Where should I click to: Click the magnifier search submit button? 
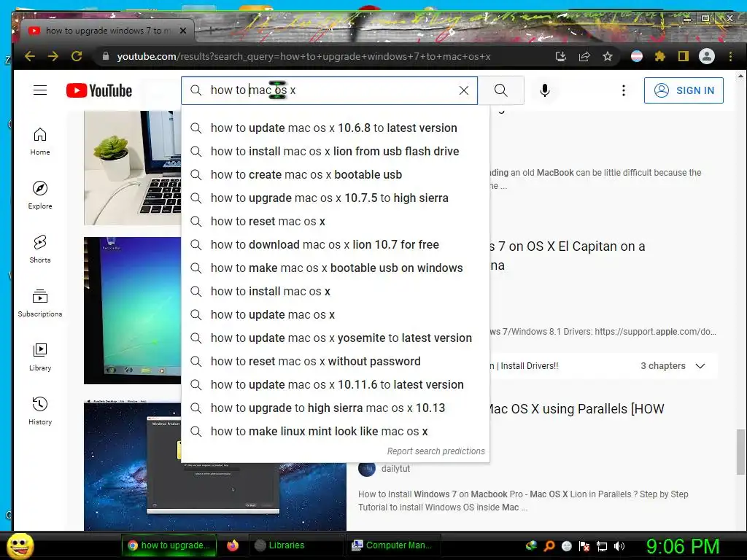tap(500, 90)
